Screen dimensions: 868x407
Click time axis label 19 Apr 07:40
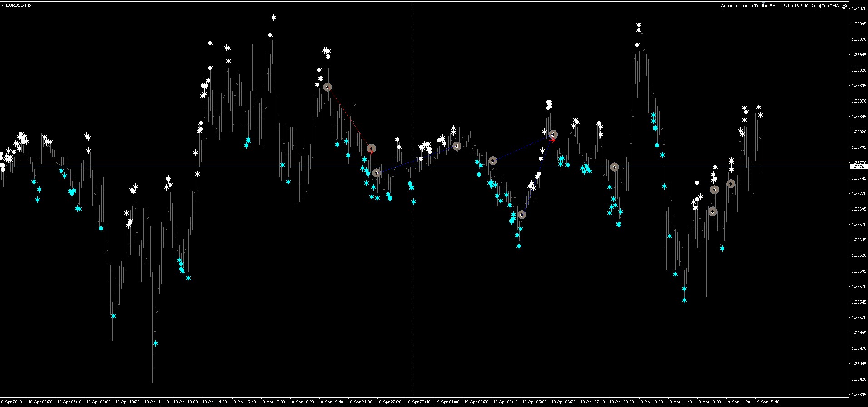[592, 402]
